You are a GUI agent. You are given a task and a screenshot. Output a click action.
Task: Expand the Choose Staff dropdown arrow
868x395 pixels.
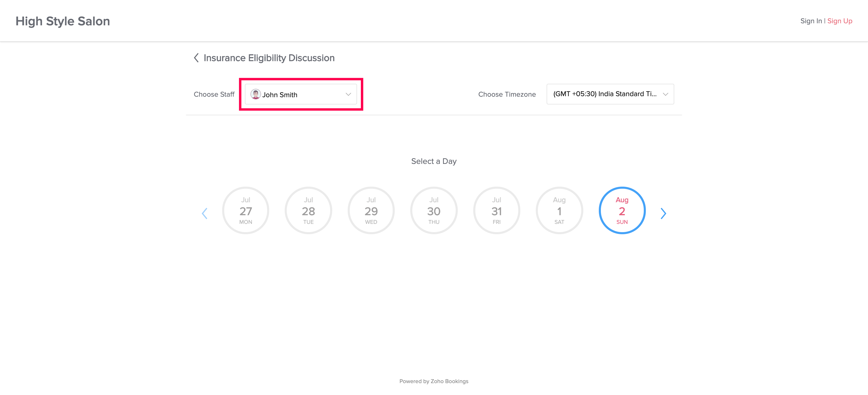tap(348, 94)
